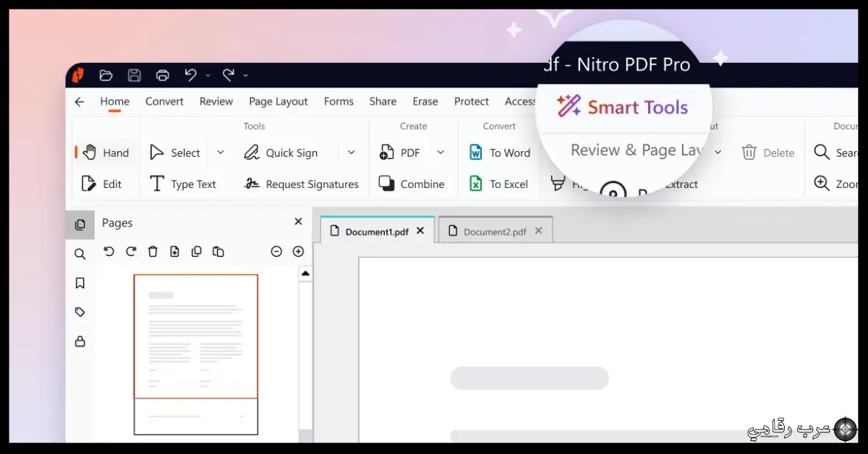Open the undo history dropdown arrow
Viewport: 868px width, 454px height.
click(x=208, y=75)
